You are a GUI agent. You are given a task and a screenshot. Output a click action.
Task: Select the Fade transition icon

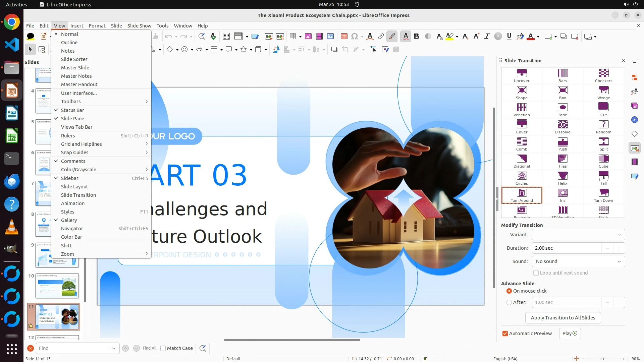tap(562, 108)
